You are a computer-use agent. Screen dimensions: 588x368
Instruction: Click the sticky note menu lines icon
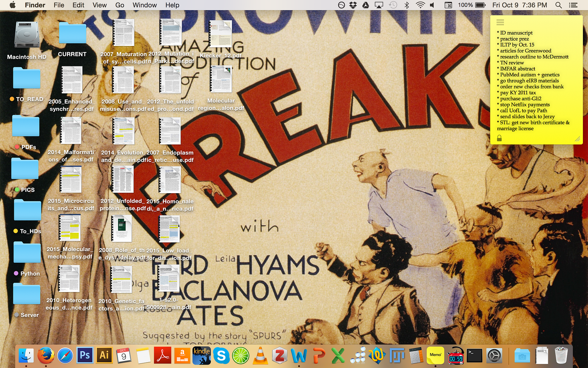pyautogui.click(x=500, y=22)
